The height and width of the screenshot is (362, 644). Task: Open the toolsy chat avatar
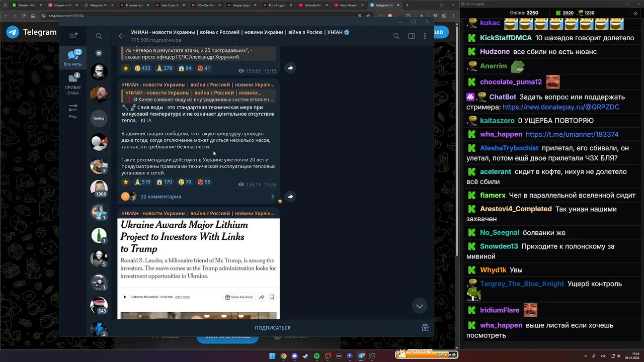pos(99,118)
